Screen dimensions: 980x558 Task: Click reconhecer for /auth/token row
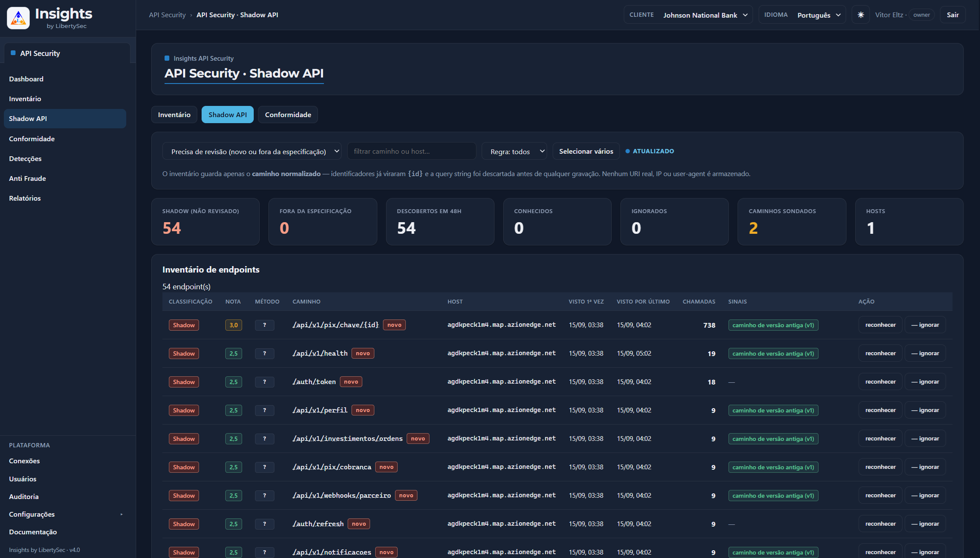click(880, 381)
